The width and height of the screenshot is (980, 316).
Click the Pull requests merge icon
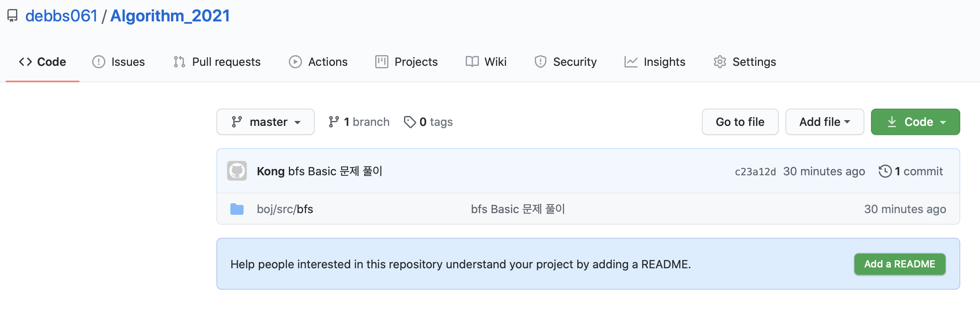click(179, 62)
